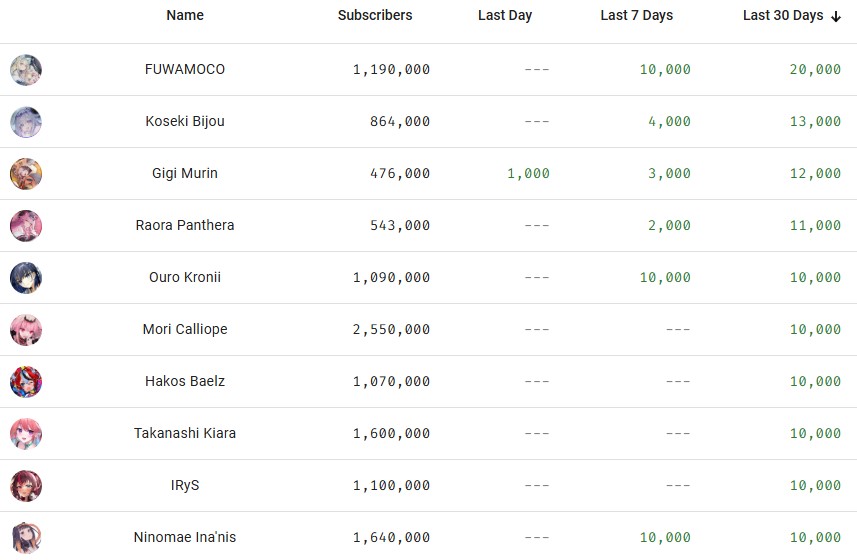Select Hakos Baelz's avatar icon
The width and height of the screenshot is (857, 560).
click(x=26, y=382)
